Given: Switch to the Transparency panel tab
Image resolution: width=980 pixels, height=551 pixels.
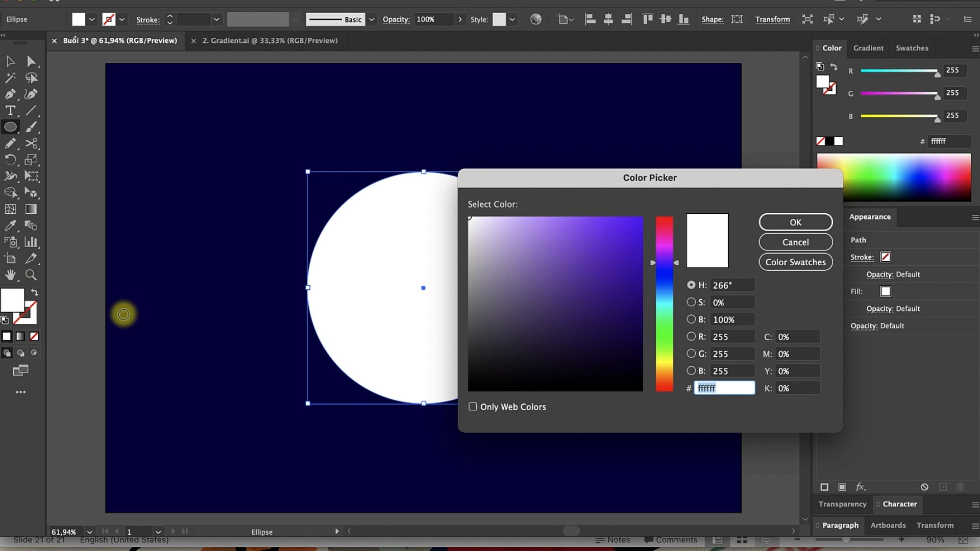Looking at the screenshot, I should (842, 504).
